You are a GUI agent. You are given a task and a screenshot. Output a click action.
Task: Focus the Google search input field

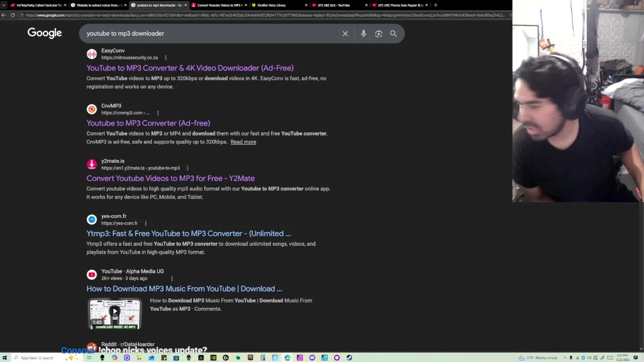click(x=211, y=34)
